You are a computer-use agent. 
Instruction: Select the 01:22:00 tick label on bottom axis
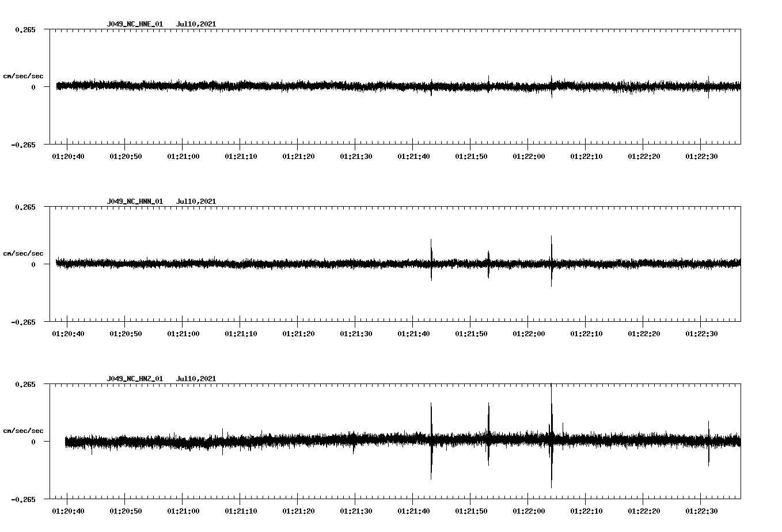(x=530, y=510)
